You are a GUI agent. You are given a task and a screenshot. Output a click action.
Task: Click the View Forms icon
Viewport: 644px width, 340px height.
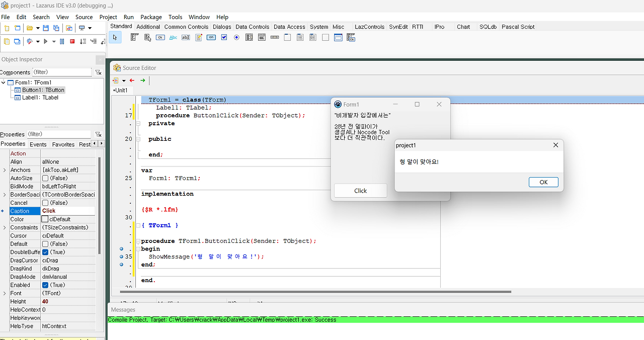(17, 41)
